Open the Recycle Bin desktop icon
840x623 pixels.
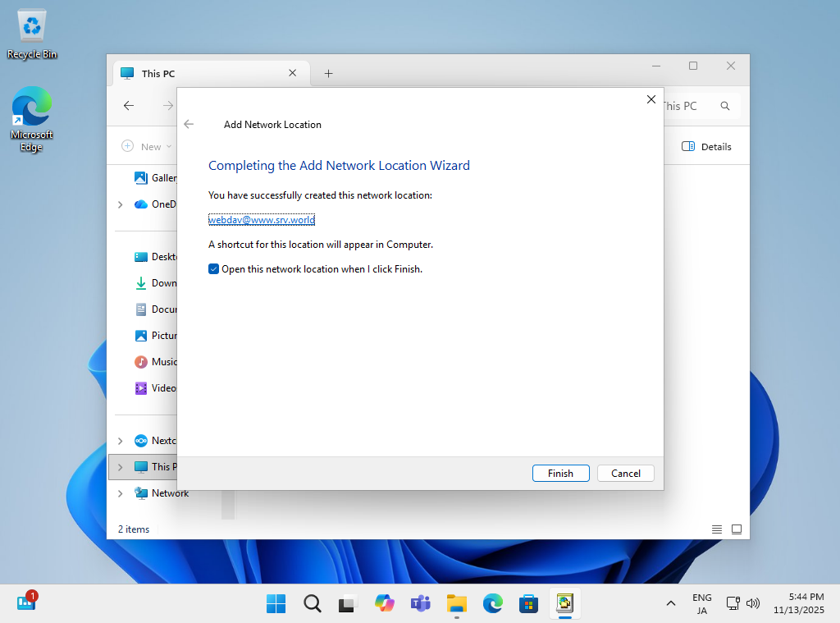(32, 34)
